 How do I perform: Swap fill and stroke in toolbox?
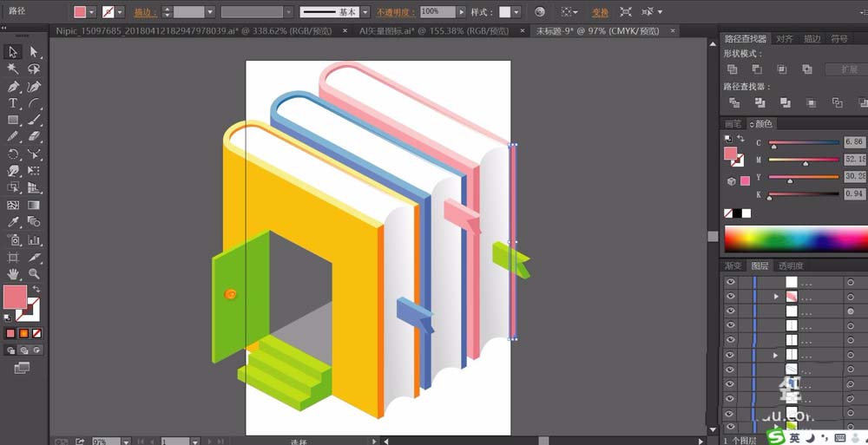(x=36, y=290)
